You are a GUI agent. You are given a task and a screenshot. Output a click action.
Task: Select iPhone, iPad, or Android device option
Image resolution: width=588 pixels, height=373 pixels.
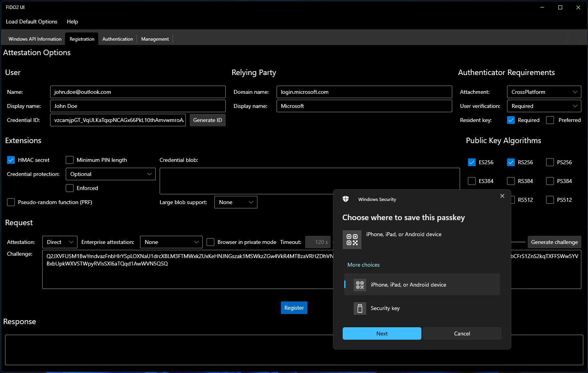pyautogui.click(x=422, y=285)
